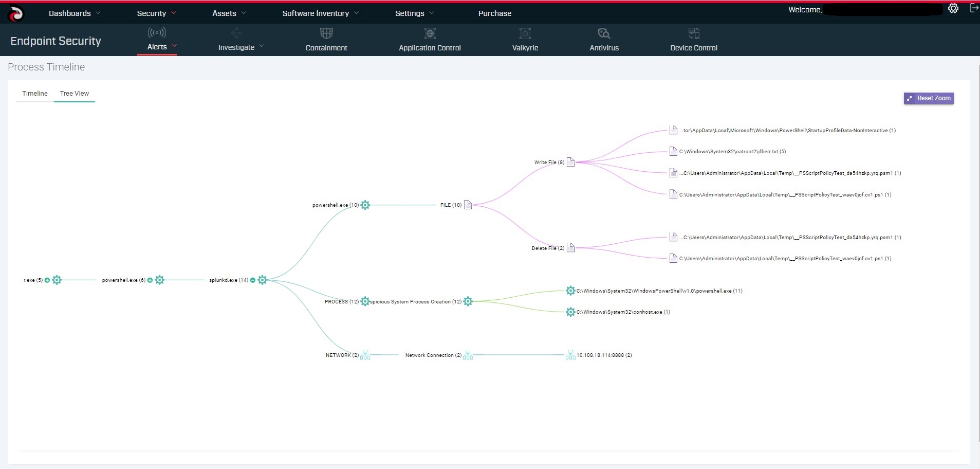Open the settings gear in the top-right corner

(x=953, y=8)
